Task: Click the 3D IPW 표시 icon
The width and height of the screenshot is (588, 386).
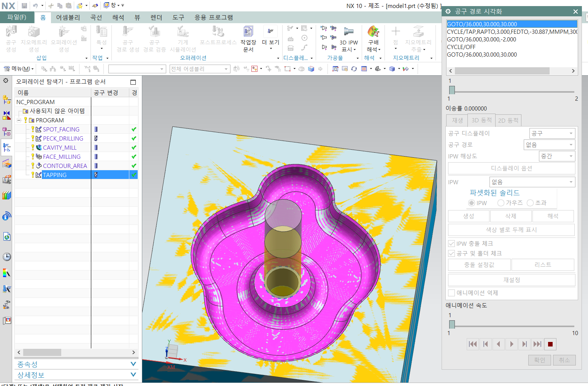Action: click(349, 39)
